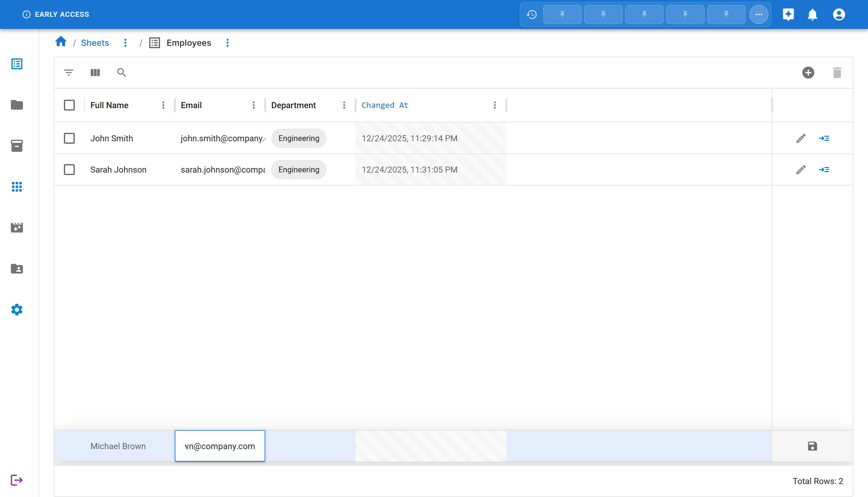Save Michael Brown's row with the save icon
The image size is (868, 497).
pos(812,446)
